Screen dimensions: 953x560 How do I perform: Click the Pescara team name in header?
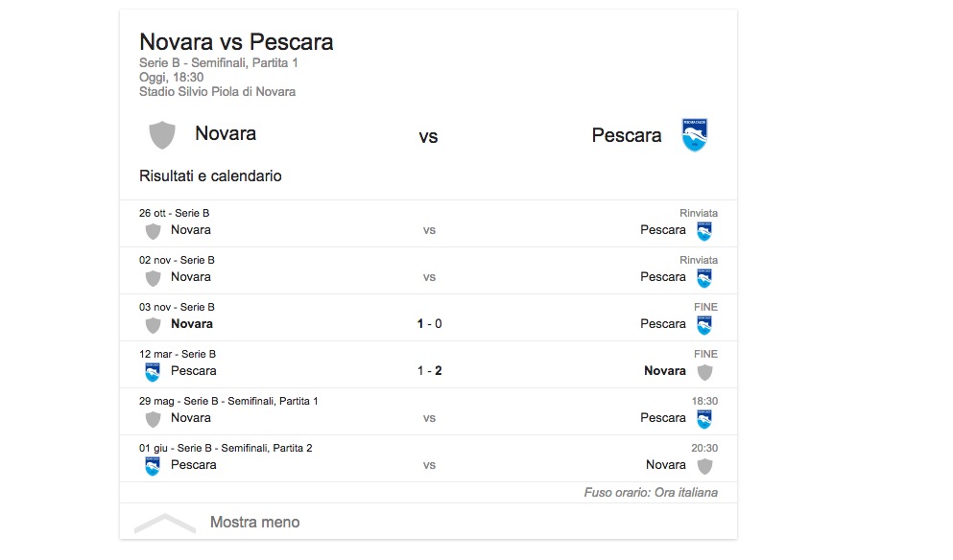pyautogui.click(x=627, y=136)
